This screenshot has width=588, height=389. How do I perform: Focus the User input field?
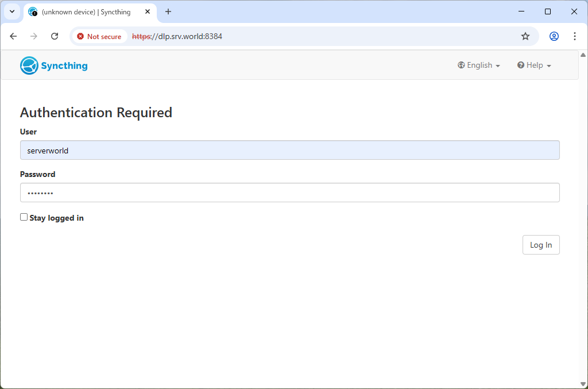(289, 151)
